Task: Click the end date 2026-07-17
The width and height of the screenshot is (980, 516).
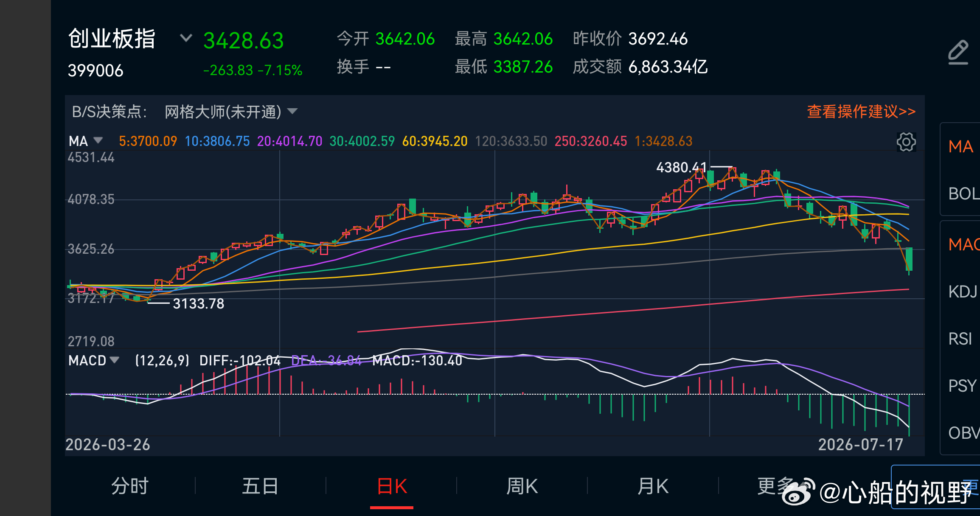Action: (861, 445)
